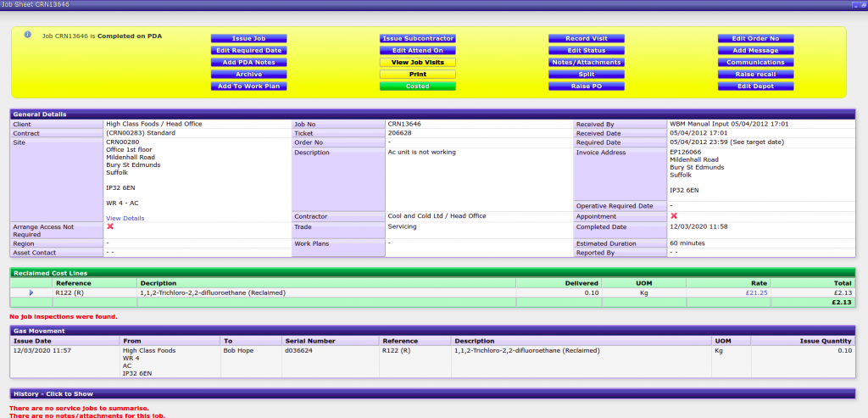The height and width of the screenshot is (418, 868).
Task: Click the red X next to Appointment
Action: [x=674, y=216]
